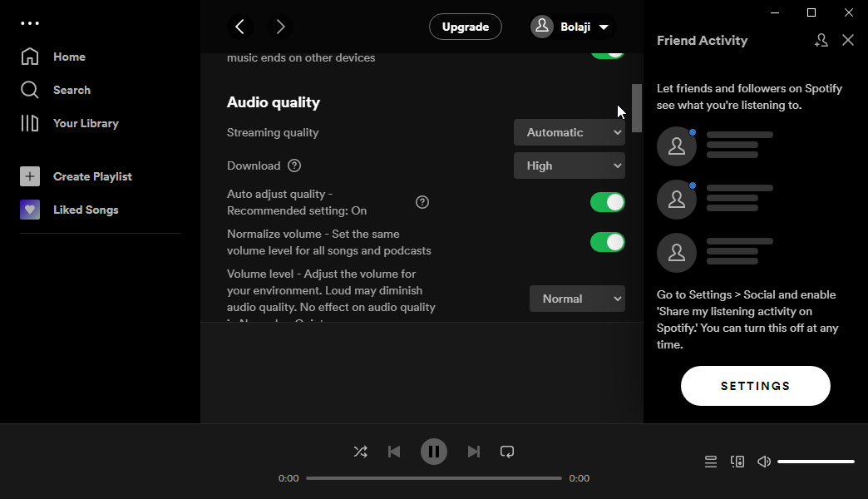Go forward with right arrow
The image size is (868, 499).
pyautogui.click(x=280, y=27)
